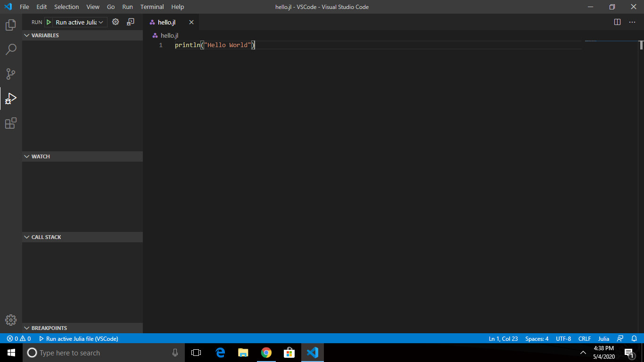Click VS Code logo in title bar

click(8, 7)
